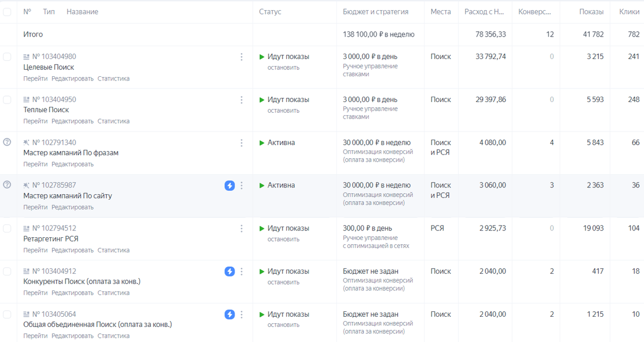Image resolution: width=644 pixels, height=342 pixels.
Task: Click question mark icon beside campaign 102791340
Action: tap(7, 142)
